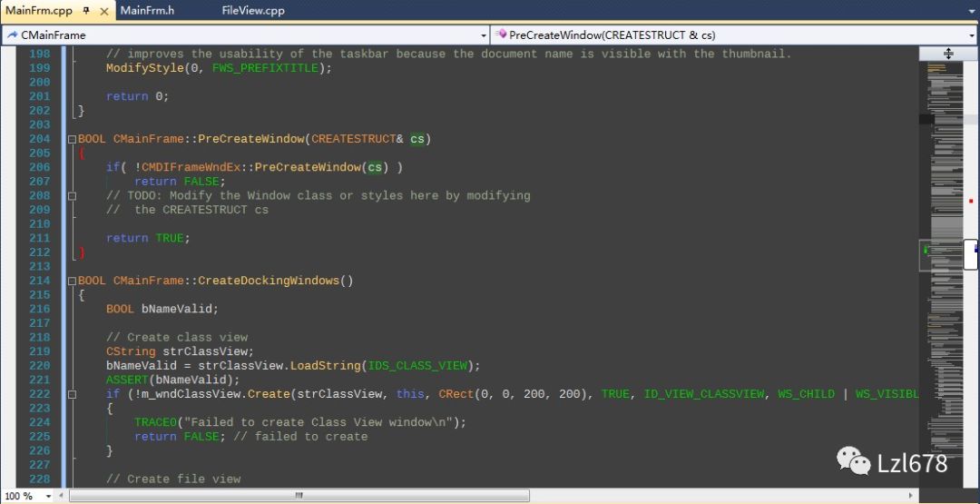Close the MainFrm.cpp tab with its X

[x=103, y=11]
